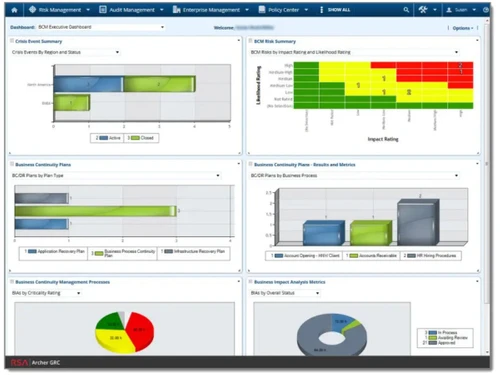Click North America green Closed bar

pyautogui.click(x=159, y=84)
